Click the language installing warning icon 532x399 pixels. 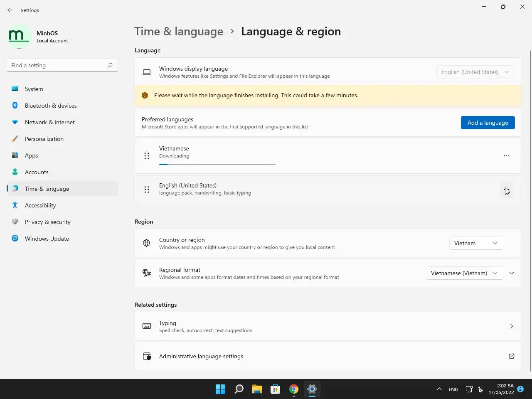point(145,95)
